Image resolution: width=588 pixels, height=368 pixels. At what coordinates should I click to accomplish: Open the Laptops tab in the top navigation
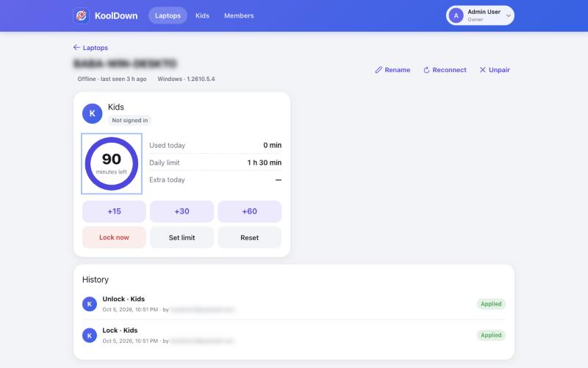point(168,15)
